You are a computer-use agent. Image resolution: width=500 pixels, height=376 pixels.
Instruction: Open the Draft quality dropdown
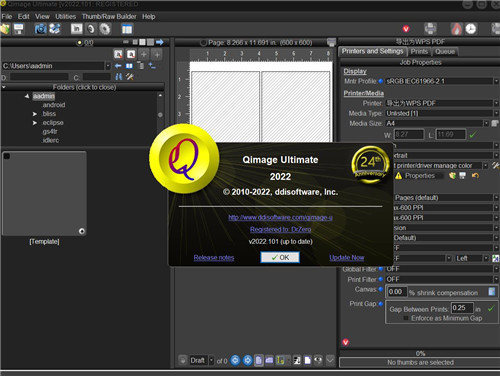tap(211, 360)
